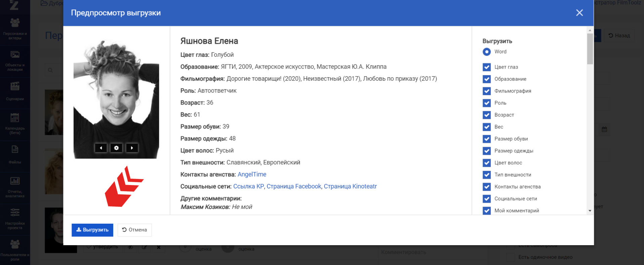Viewport: 644px width, 265px height.
Task: Open the Ссылка КР link
Action: click(248, 186)
